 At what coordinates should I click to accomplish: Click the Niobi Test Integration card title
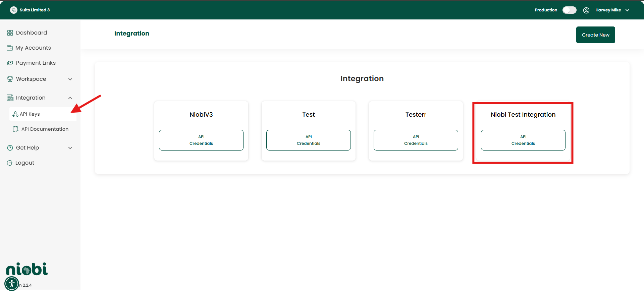[523, 115]
